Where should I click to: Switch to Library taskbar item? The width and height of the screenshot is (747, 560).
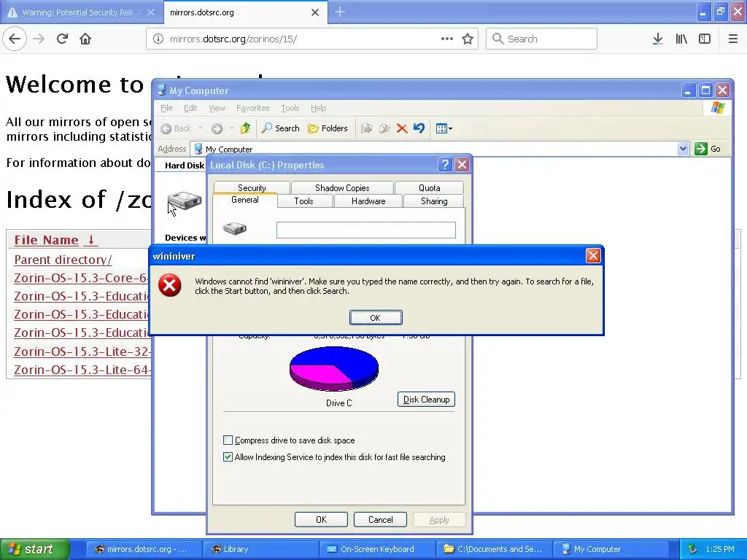260,549
